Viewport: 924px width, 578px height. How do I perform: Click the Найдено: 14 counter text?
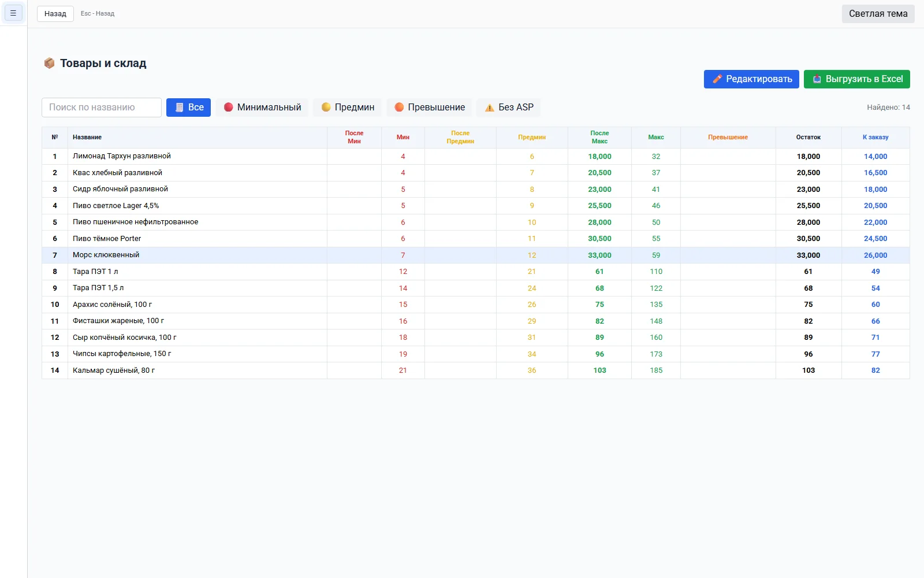(x=888, y=108)
